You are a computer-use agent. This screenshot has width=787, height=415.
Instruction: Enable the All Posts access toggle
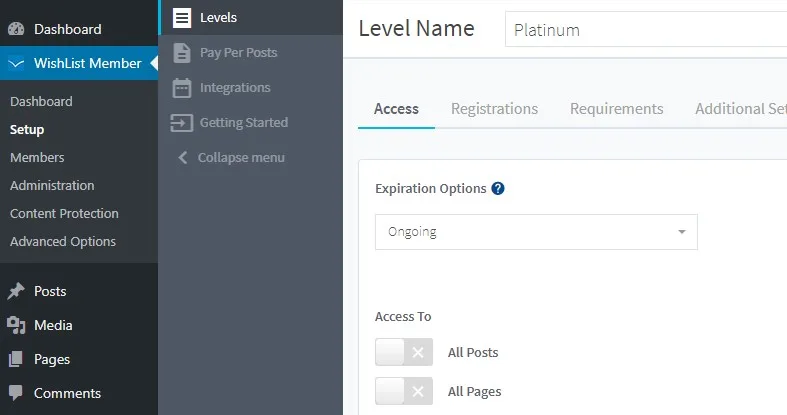point(403,352)
